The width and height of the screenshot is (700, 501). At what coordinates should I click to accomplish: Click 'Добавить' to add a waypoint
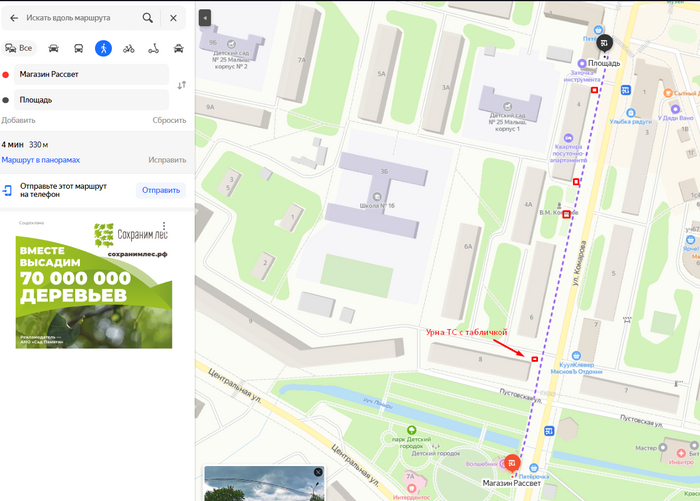[18, 120]
